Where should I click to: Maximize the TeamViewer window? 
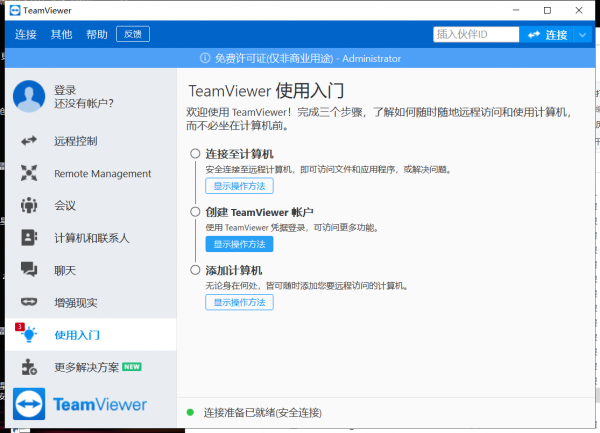click(548, 10)
